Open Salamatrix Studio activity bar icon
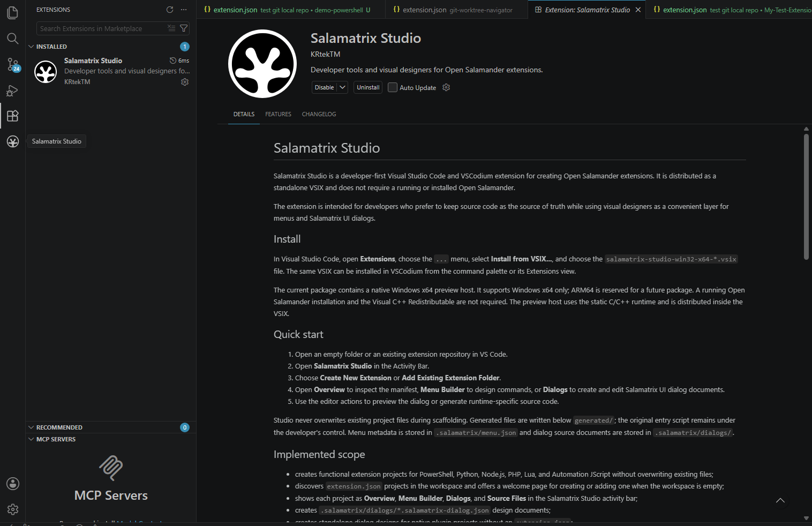 [13, 141]
